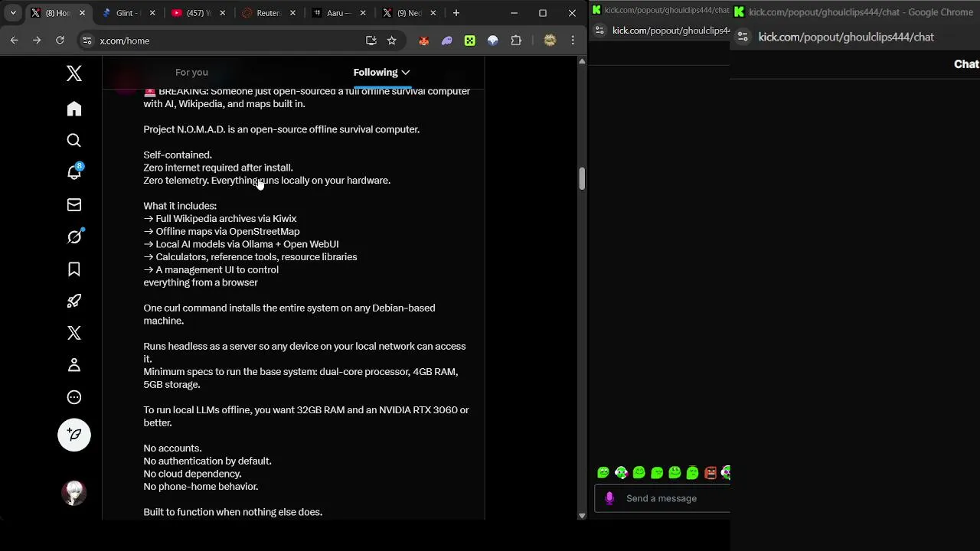The height and width of the screenshot is (551, 980).
Task: View site info in front Kick chat window
Action: pyautogui.click(x=743, y=37)
